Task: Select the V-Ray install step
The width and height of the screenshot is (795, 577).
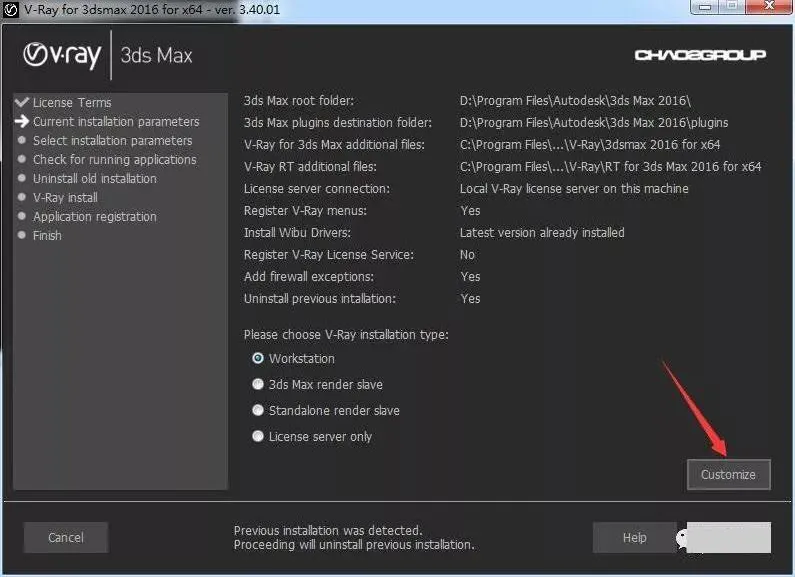Action: (65, 198)
